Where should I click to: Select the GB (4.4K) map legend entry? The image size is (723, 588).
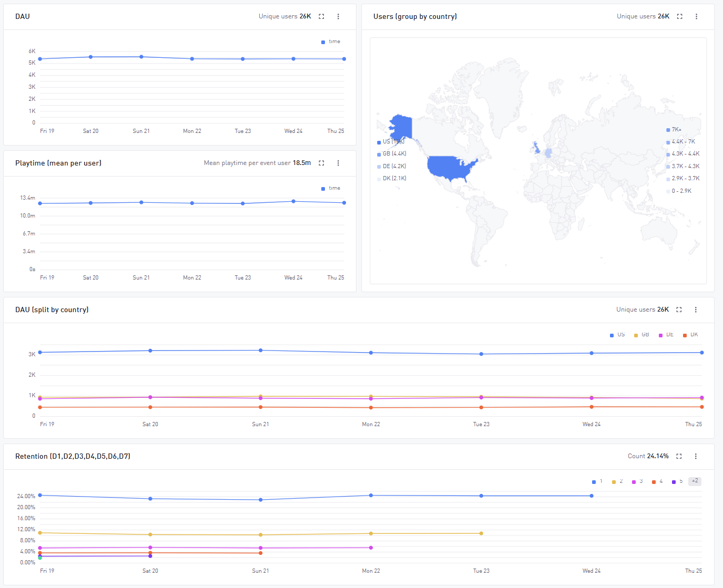pyautogui.click(x=392, y=154)
